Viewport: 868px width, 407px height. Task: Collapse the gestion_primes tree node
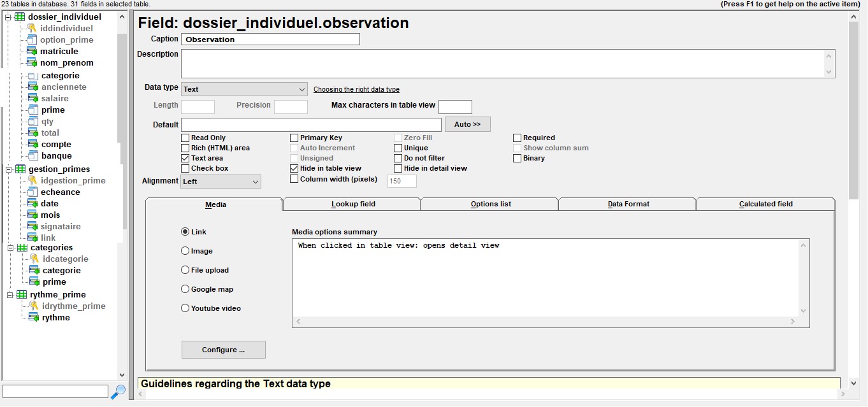coord(8,169)
